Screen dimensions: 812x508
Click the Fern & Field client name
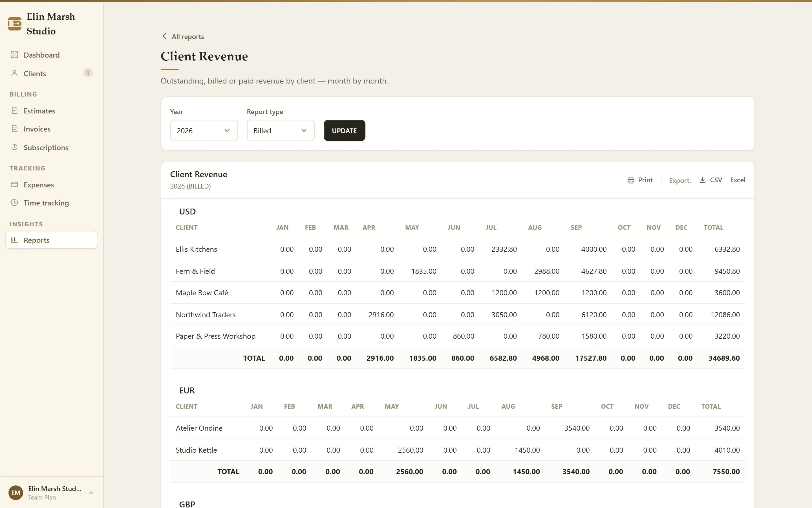(195, 271)
